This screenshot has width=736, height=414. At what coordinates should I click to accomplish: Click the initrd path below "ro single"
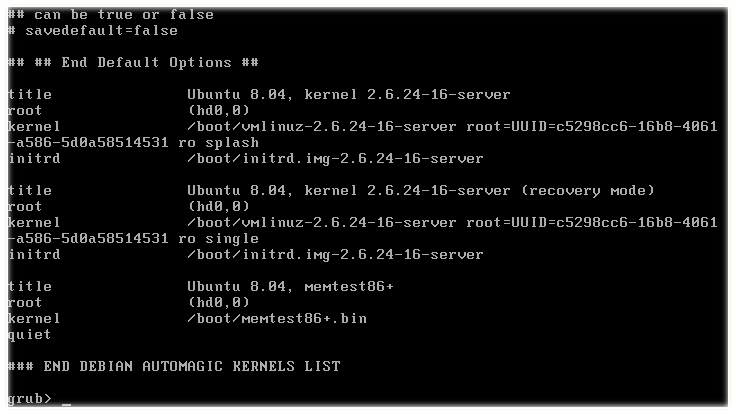click(x=335, y=254)
